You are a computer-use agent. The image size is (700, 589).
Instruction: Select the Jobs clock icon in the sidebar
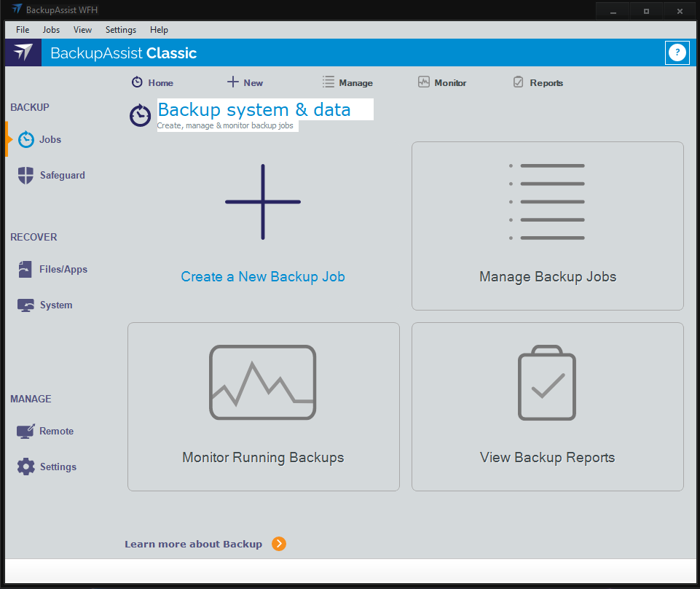coord(26,139)
